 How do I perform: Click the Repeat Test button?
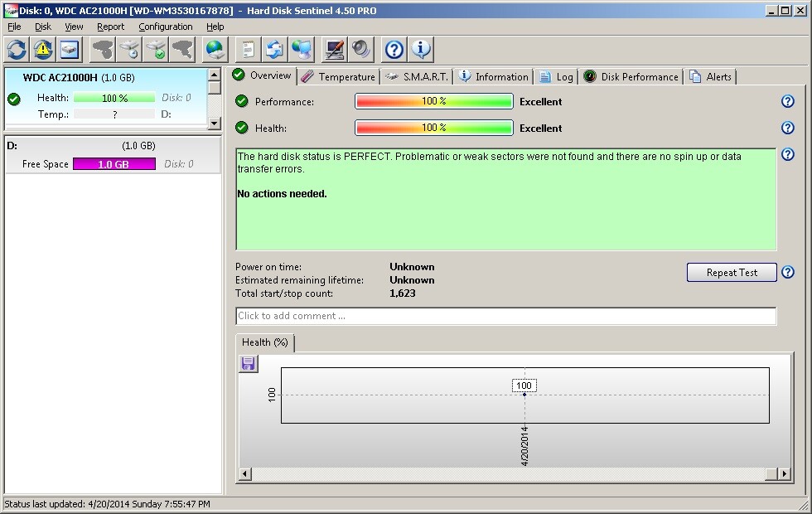732,273
